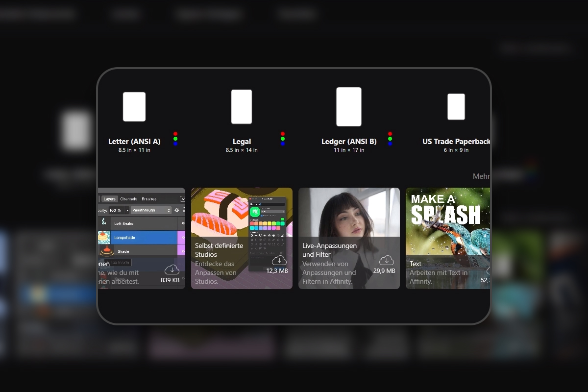Viewport: 588px width, 392px height.
Task: Click cloud download icon above 29,9 MB
Action: (387, 260)
